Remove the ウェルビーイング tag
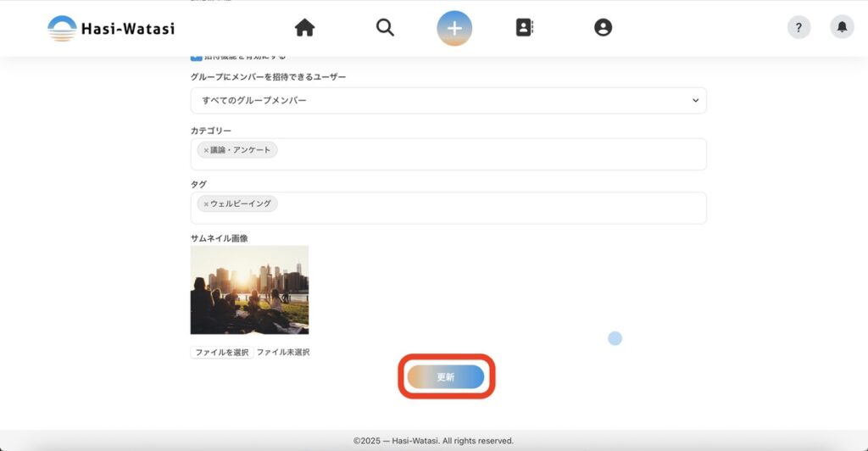This screenshot has height=451, width=868. 206,204
